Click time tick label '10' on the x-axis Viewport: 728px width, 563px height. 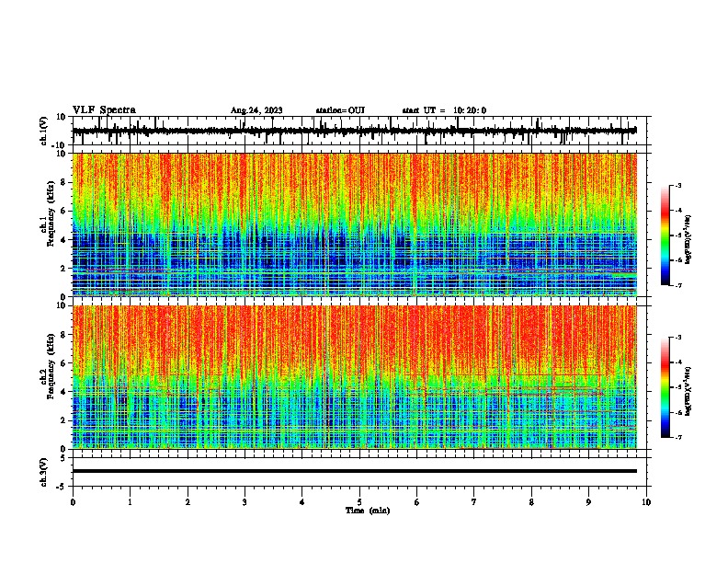(x=646, y=502)
